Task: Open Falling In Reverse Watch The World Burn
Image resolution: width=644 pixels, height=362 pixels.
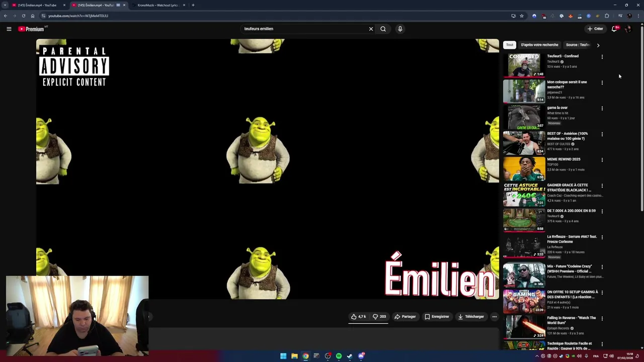Action: point(571,320)
